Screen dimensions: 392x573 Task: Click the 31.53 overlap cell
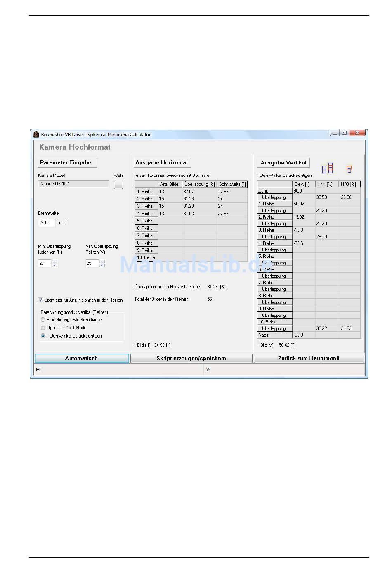coord(199,214)
